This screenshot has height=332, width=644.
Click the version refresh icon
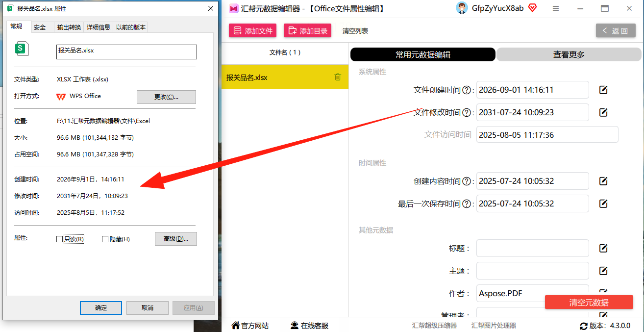[583, 326]
